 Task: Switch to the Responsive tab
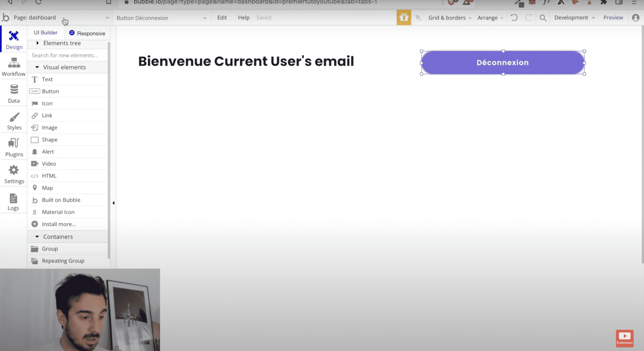coord(87,33)
